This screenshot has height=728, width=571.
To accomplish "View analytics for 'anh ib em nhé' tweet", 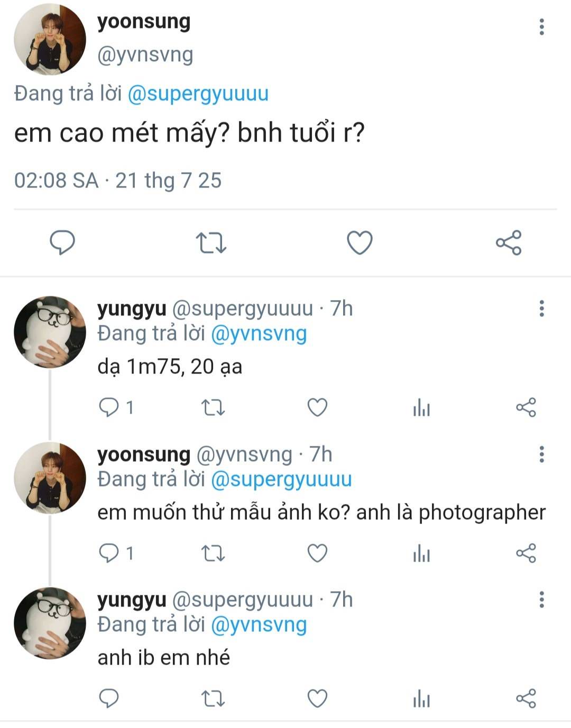I will (x=421, y=698).
